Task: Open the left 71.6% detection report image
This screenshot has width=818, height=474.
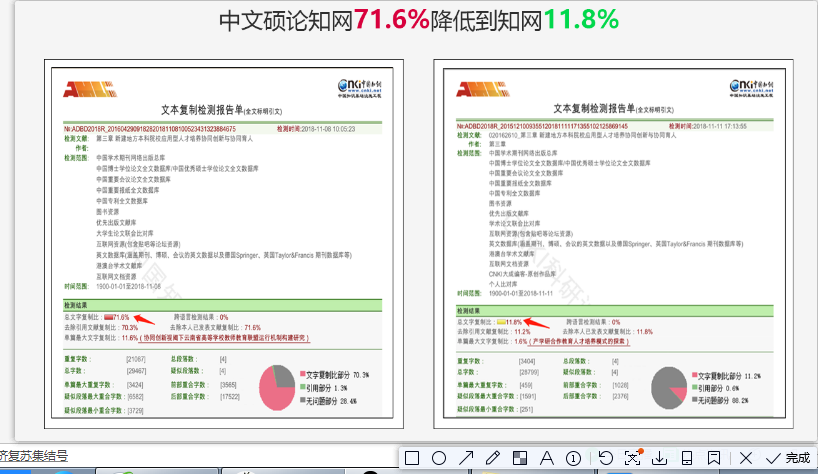Action: pyautogui.click(x=223, y=244)
